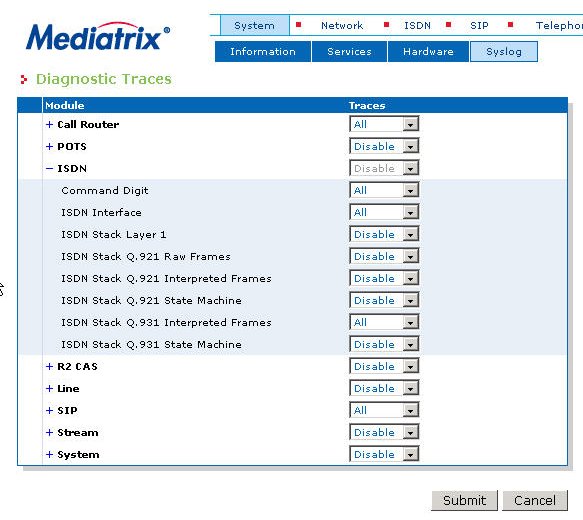
Task: Open Q.931 Interpreted Frames traces dropdown
Action: point(384,322)
